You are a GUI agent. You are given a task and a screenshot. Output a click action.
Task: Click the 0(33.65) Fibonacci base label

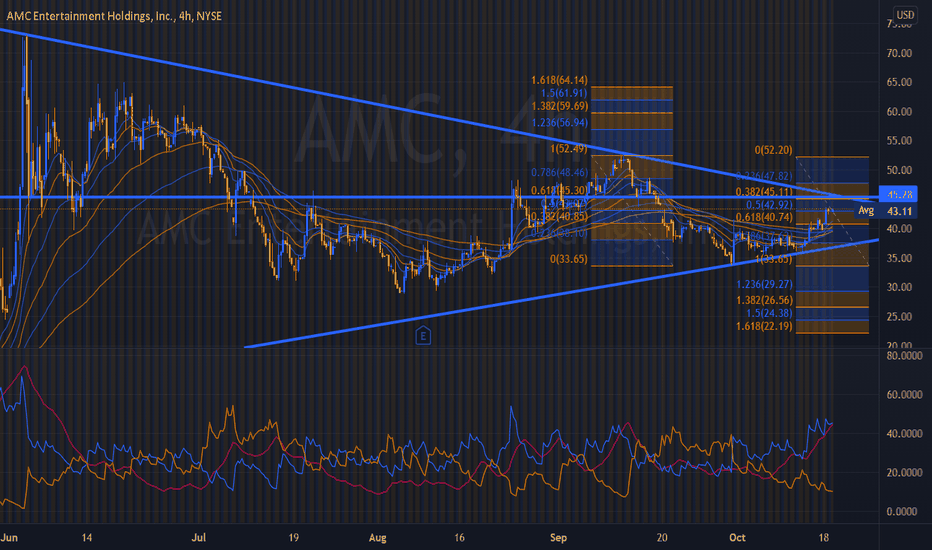click(569, 259)
